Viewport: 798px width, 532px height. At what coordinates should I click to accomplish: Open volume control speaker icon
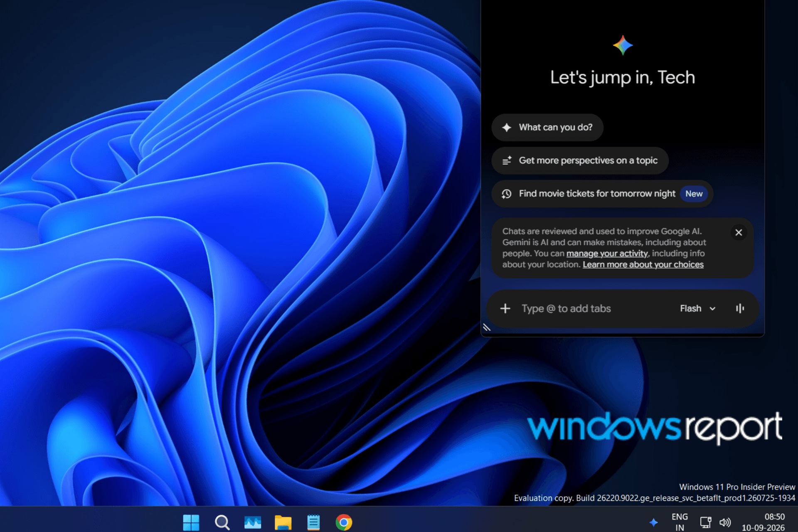(x=725, y=522)
